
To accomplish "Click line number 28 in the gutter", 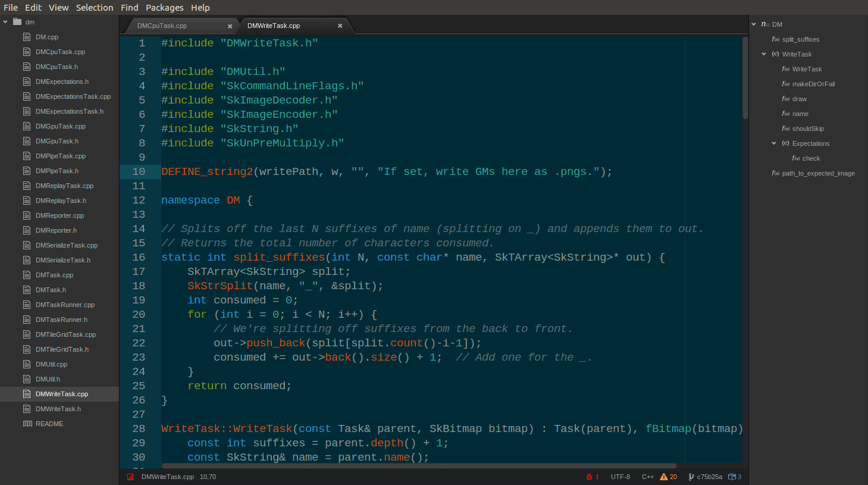I will (x=139, y=428).
